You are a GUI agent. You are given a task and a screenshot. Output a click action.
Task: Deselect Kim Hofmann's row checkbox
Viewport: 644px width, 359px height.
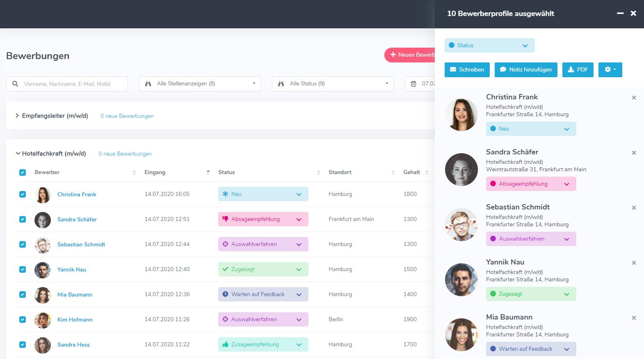pos(23,320)
